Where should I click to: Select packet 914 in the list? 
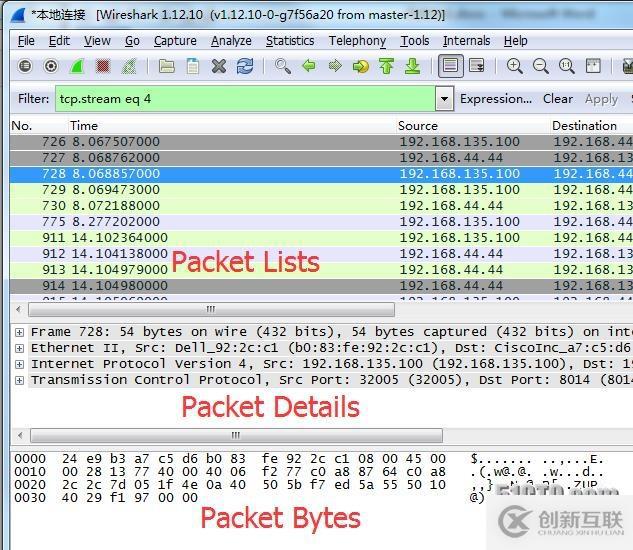coord(321,286)
